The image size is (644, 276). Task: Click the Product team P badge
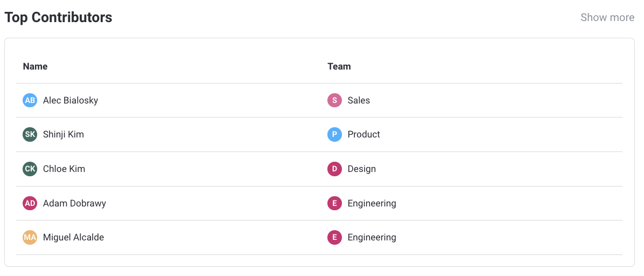pos(334,134)
